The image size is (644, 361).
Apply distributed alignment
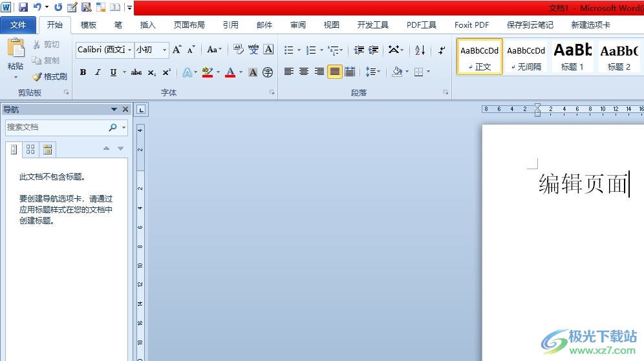tap(350, 72)
